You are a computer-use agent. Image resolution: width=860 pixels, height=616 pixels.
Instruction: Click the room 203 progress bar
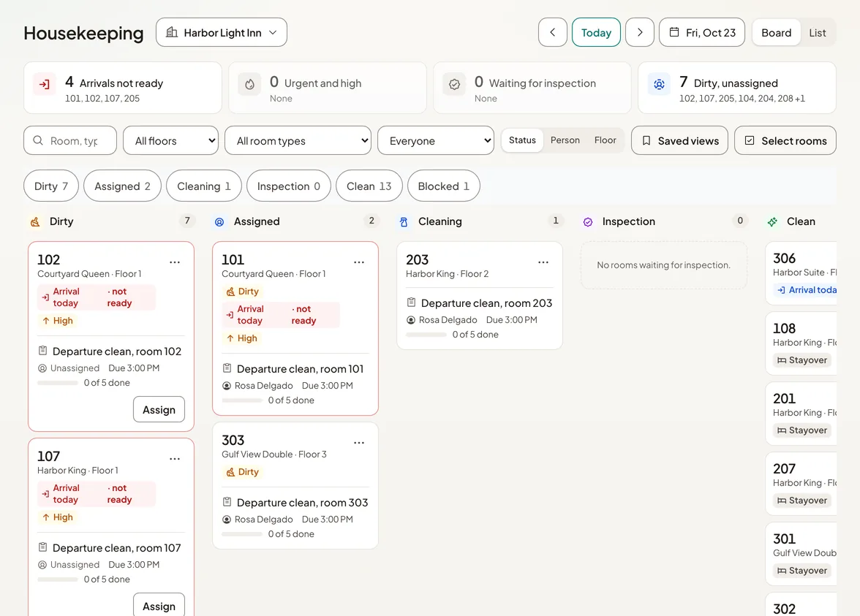point(426,335)
